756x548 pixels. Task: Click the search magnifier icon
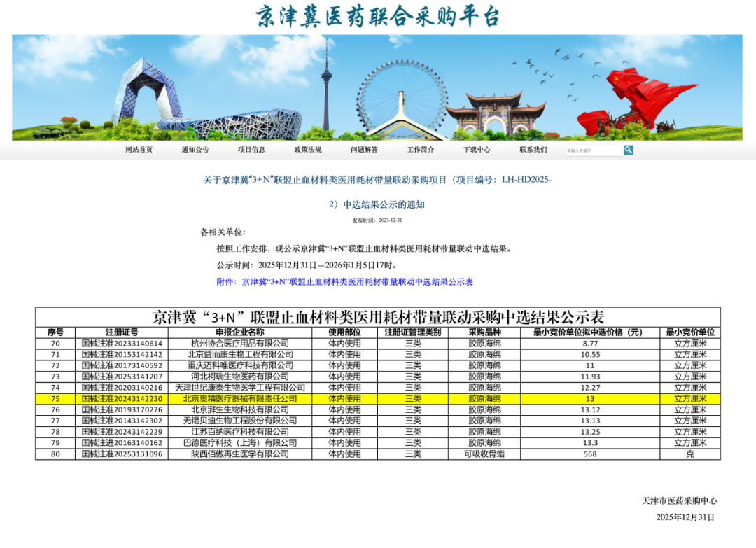[x=628, y=150]
